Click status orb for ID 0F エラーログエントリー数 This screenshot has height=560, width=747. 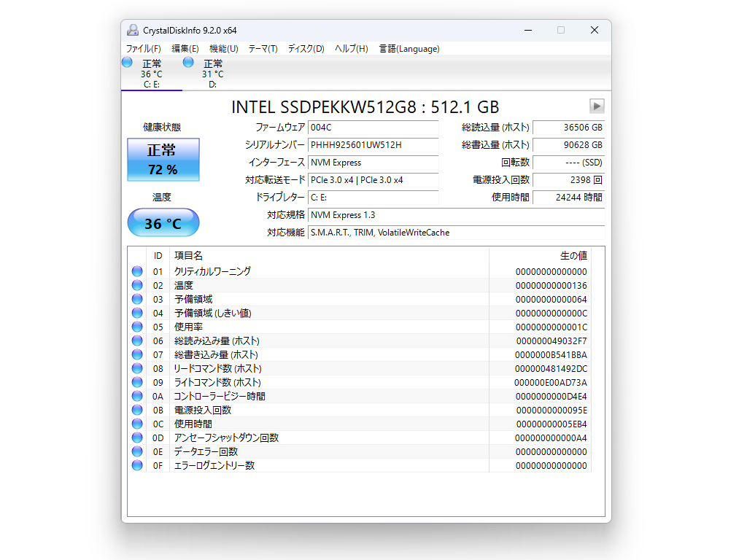coord(137,465)
